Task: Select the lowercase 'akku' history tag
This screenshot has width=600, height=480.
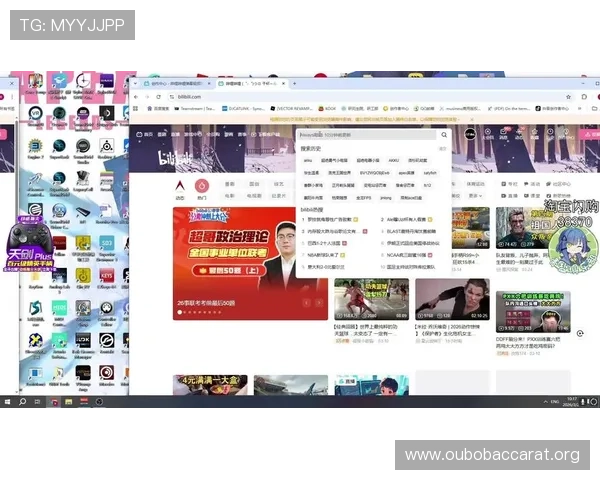Action: (308, 160)
